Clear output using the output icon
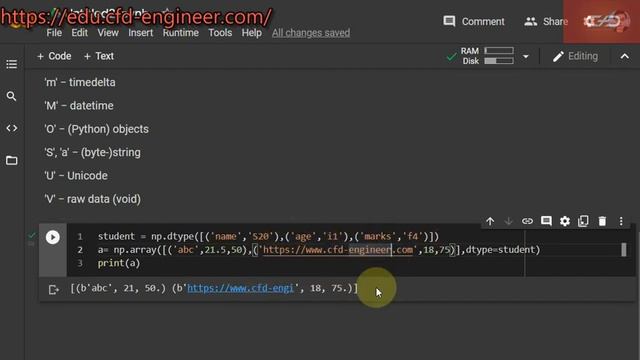640x360 pixels. (x=53, y=290)
